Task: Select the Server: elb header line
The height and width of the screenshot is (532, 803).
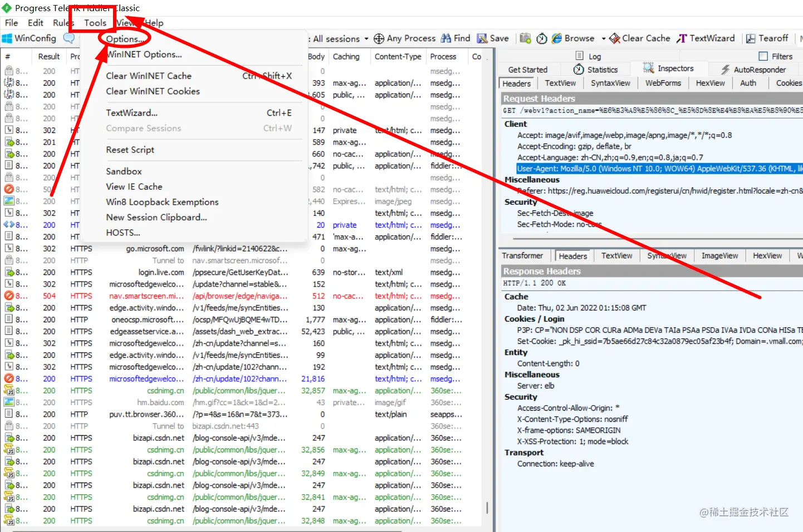Action: [x=536, y=386]
